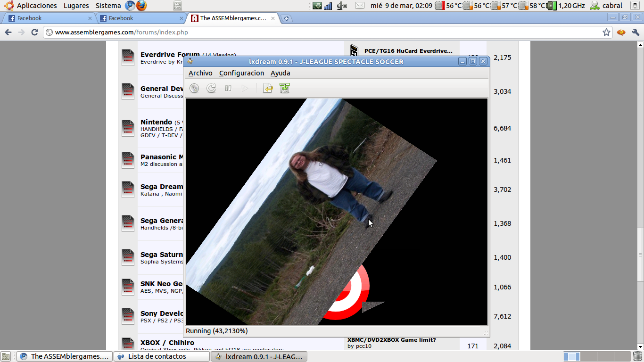
Task: Close the second Facebook tab
Action: pyautogui.click(x=182, y=18)
